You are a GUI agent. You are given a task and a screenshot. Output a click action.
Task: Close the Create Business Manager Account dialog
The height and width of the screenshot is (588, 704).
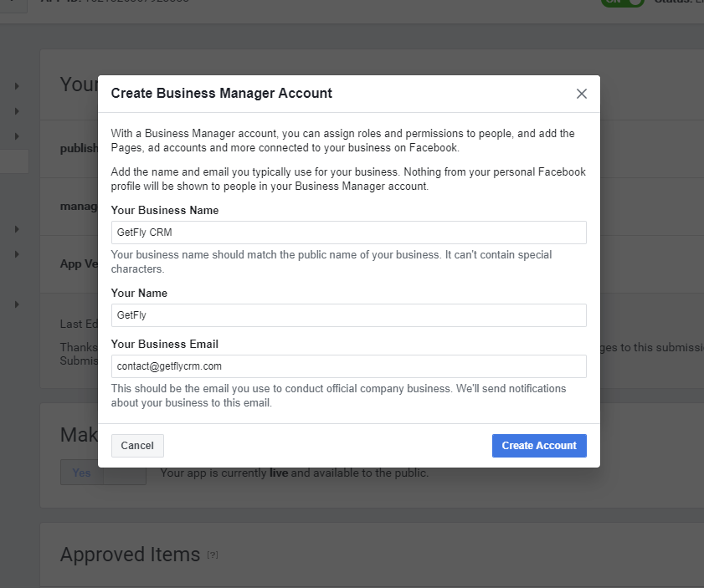[582, 94]
